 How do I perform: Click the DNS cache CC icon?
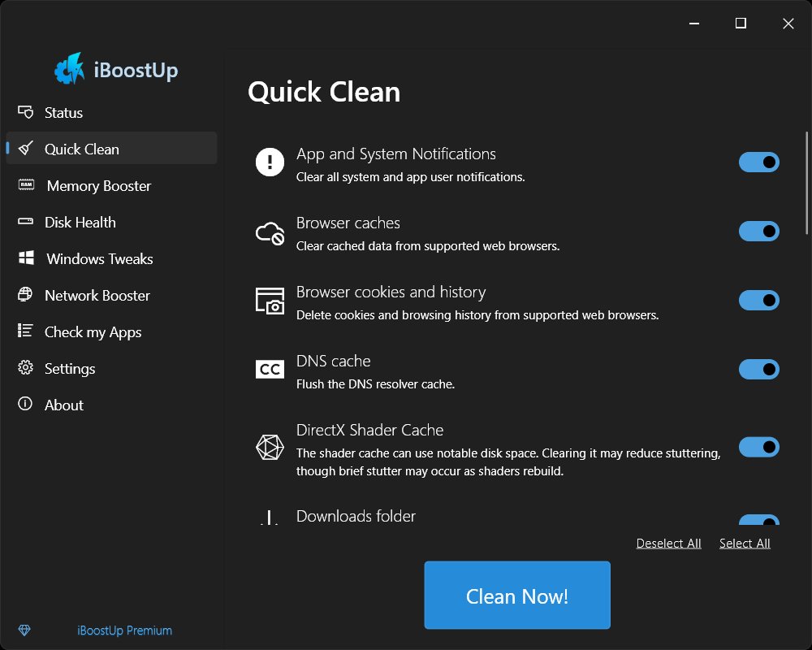[270, 369]
